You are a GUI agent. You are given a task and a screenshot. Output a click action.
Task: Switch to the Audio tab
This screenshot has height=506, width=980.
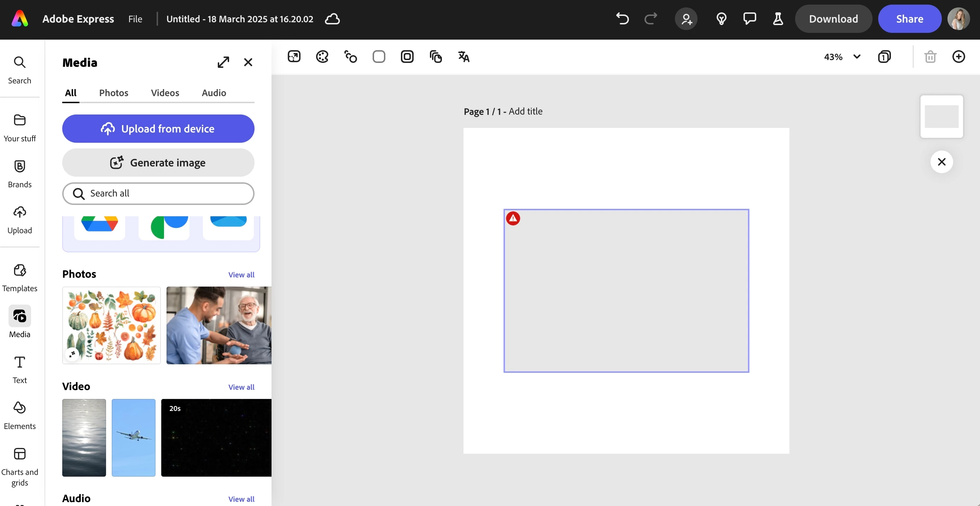pos(214,93)
